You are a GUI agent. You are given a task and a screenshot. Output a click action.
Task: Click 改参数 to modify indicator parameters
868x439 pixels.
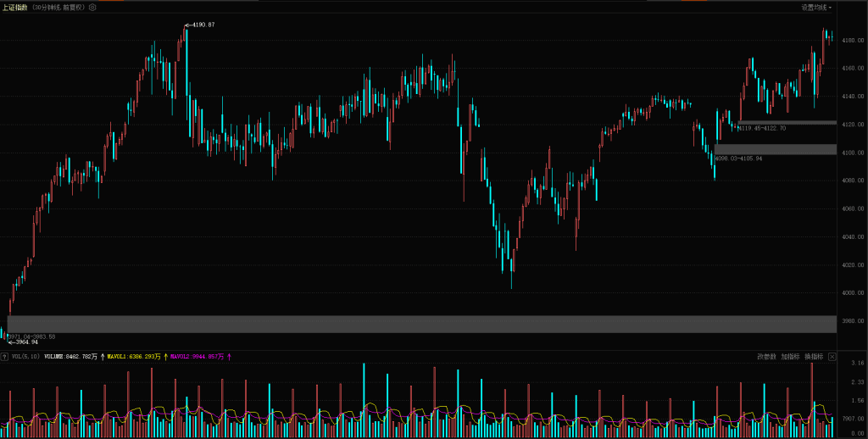tap(766, 357)
